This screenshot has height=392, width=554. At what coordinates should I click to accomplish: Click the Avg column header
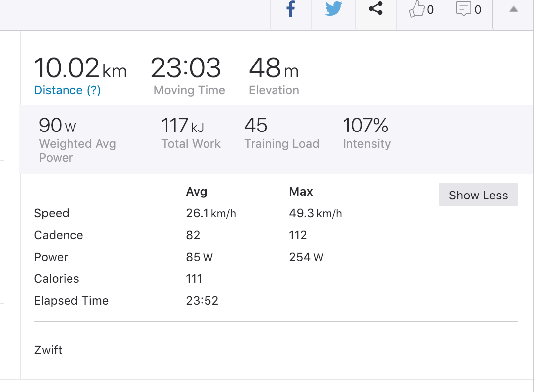[197, 192]
